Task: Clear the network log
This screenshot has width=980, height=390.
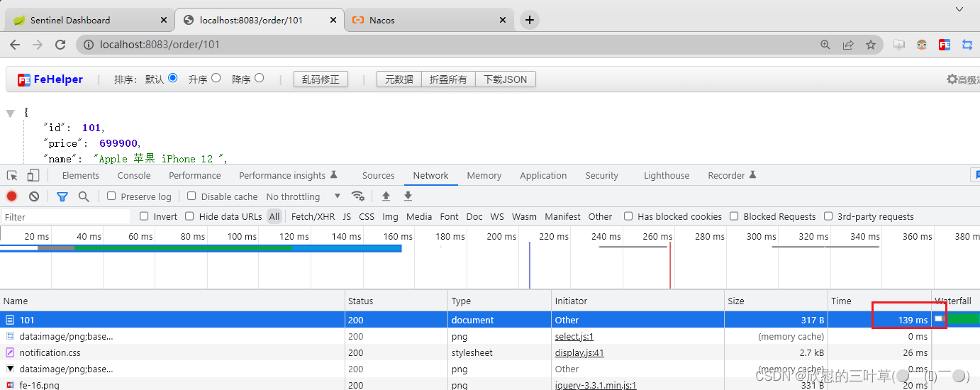Action: click(34, 196)
